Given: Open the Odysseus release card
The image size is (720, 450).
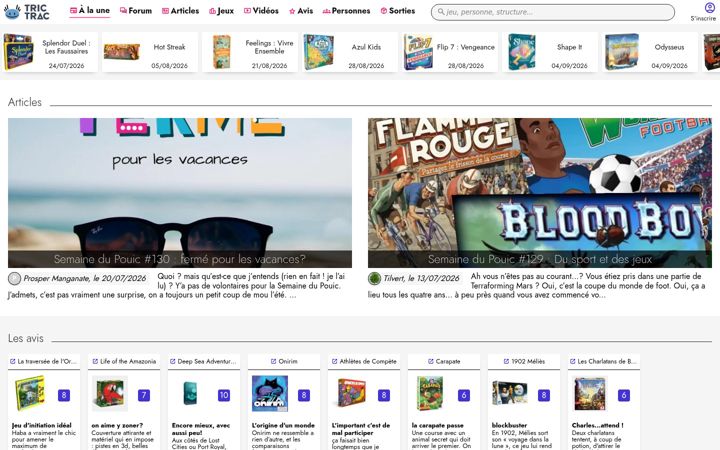Looking at the screenshot, I should 650,52.
